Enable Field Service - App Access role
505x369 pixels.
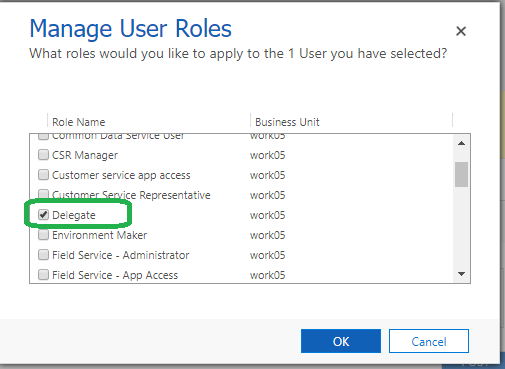(x=43, y=275)
